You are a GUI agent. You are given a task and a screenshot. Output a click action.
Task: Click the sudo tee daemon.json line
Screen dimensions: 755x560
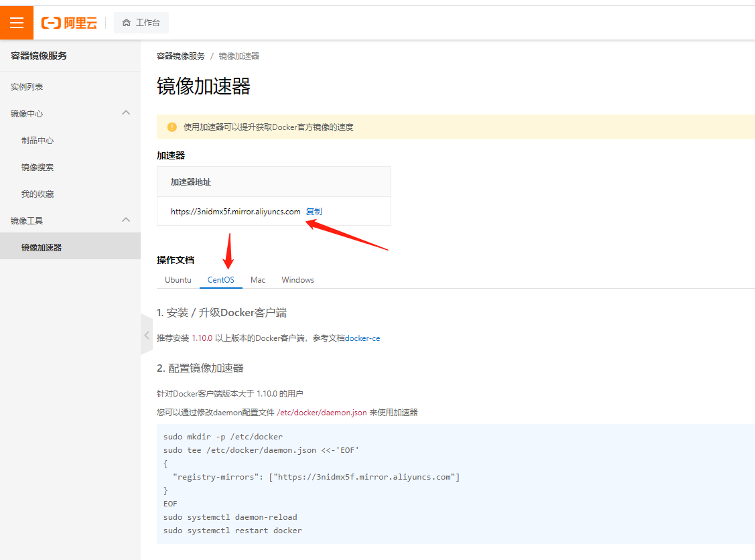pyautogui.click(x=261, y=450)
